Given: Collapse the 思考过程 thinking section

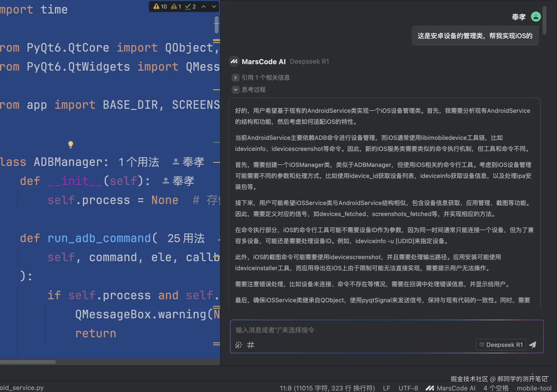Looking at the screenshot, I should pyautogui.click(x=235, y=89).
